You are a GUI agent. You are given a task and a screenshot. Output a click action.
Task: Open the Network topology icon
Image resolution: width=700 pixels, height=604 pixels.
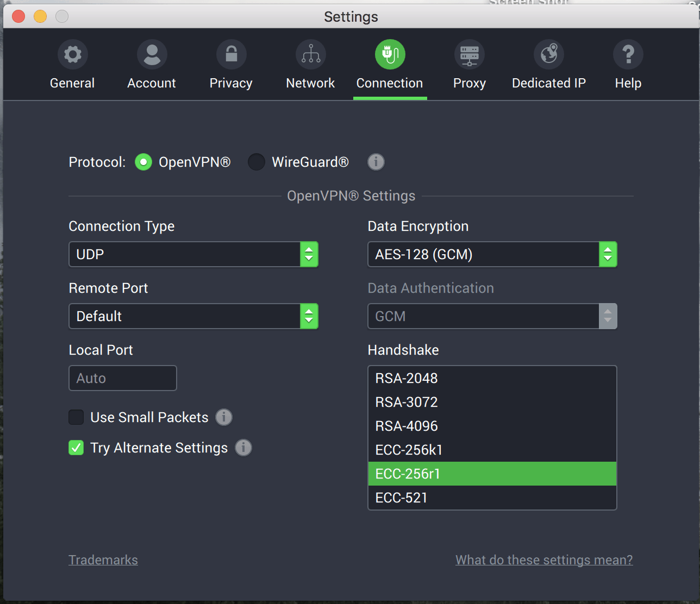(x=310, y=54)
